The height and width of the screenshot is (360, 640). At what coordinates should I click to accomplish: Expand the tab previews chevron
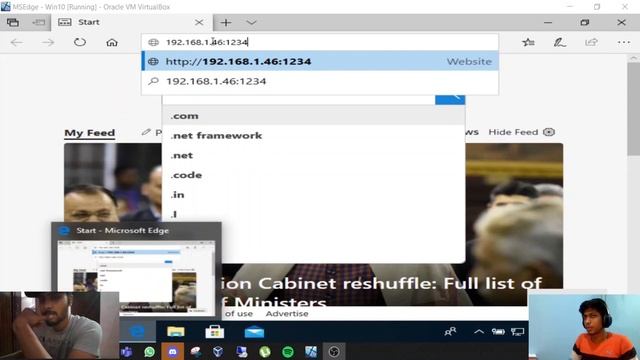[x=251, y=22]
